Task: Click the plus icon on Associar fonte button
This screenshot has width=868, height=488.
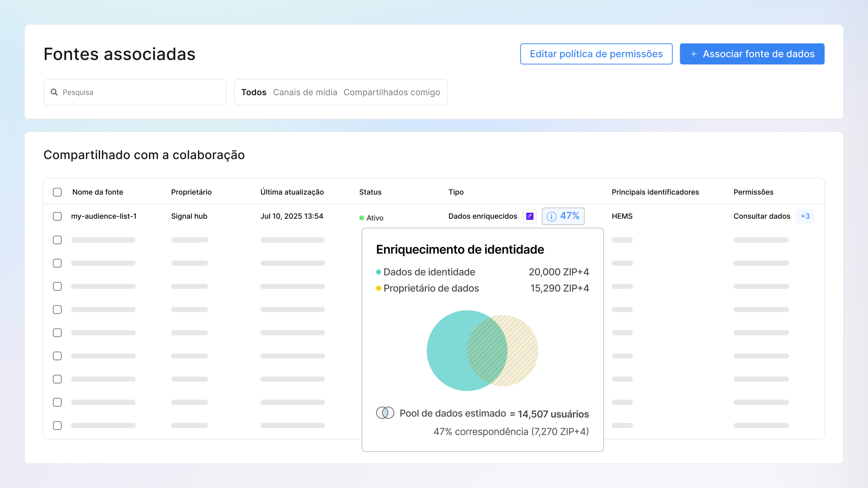Action: click(694, 54)
